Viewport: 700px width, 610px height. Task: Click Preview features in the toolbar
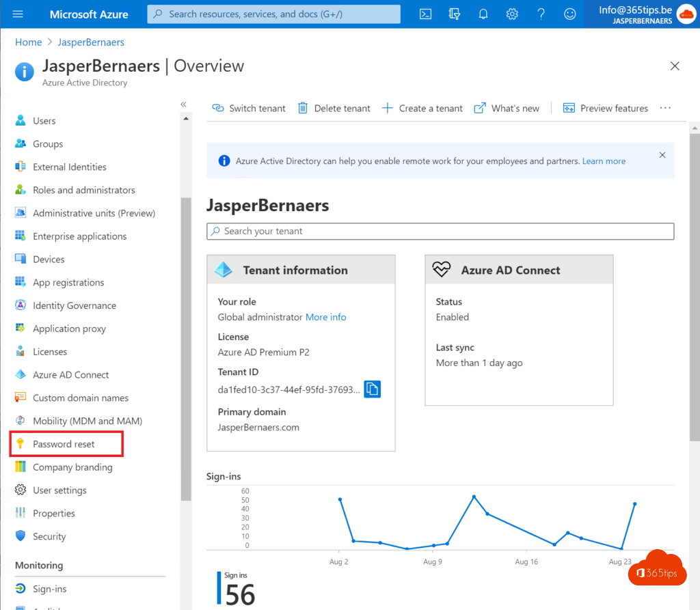click(605, 108)
